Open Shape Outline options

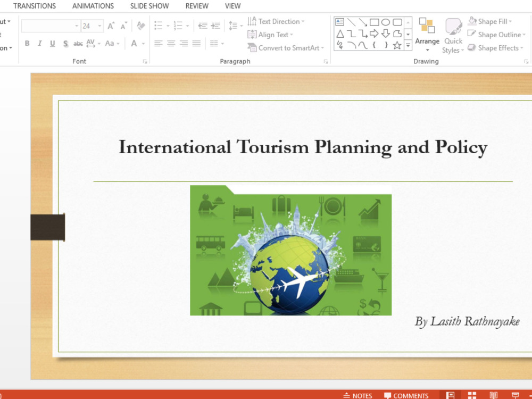(496, 35)
